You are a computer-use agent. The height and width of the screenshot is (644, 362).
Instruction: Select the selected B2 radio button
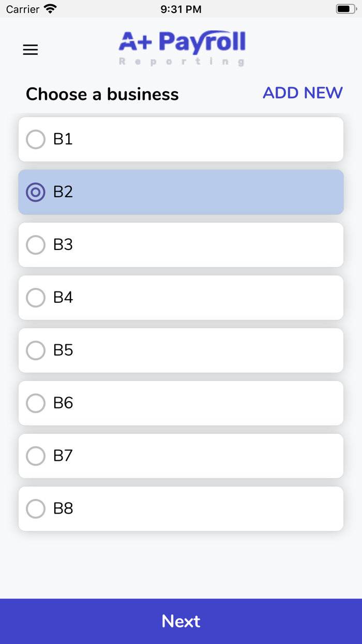click(36, 192)
